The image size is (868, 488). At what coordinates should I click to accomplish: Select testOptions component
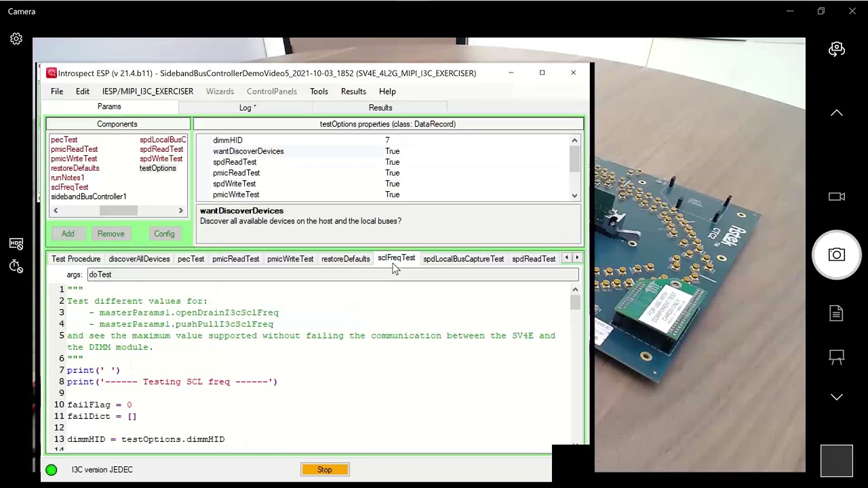point(158,168)
